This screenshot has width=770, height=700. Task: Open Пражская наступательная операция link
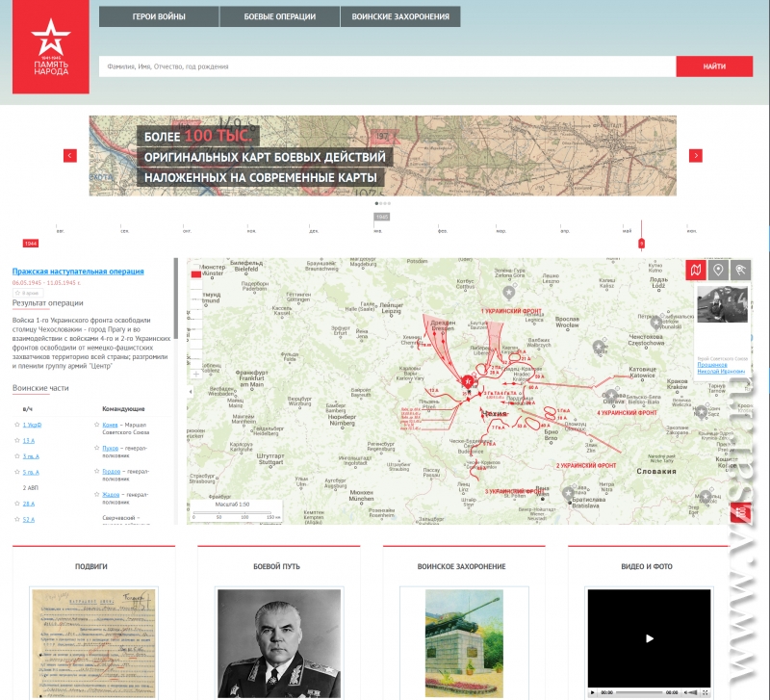[x=78, y=272]
